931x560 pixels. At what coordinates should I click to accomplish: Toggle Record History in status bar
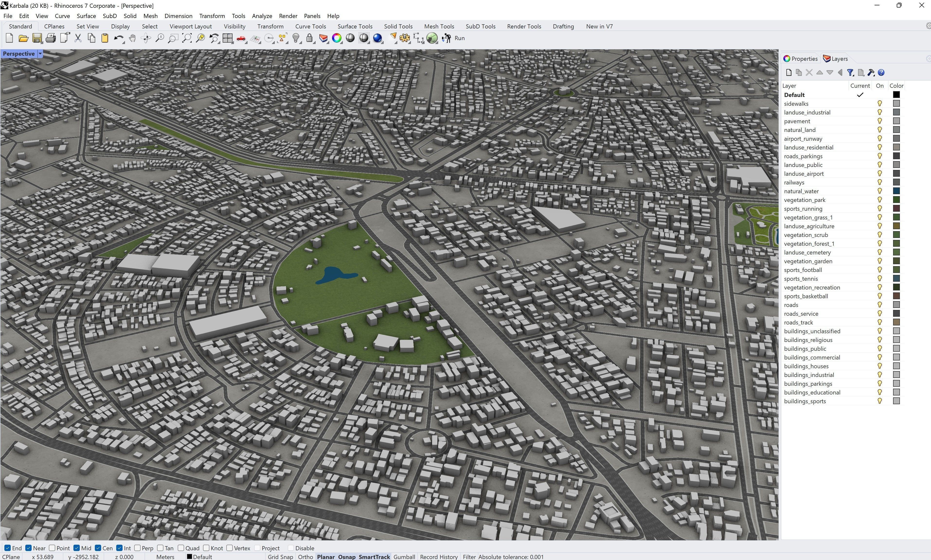[439, 557]
